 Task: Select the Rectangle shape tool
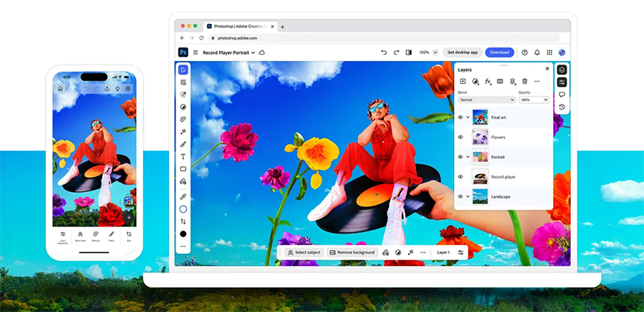click(x=184, y=168)
